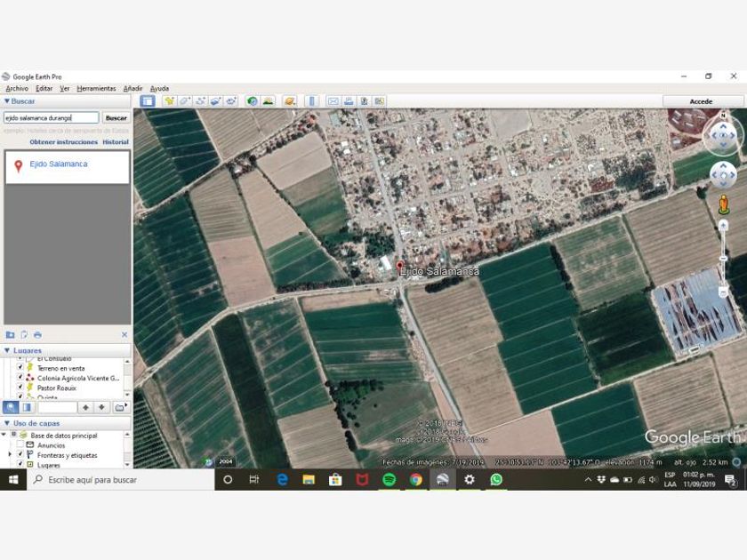Enable the Anuncios layer checkbox
Screen dimensions: 747x560
[x=20, y=445]
